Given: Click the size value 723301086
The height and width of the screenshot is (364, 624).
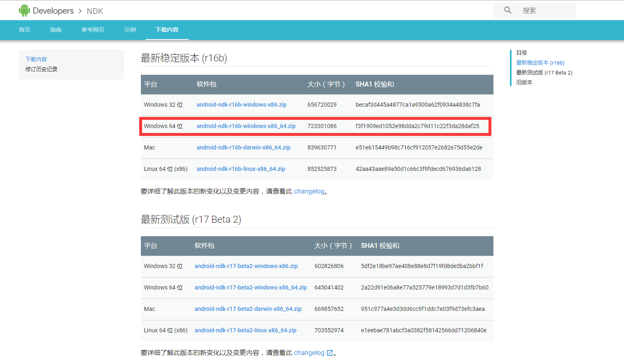Looking at the screenshot, I should coord(322,126).
